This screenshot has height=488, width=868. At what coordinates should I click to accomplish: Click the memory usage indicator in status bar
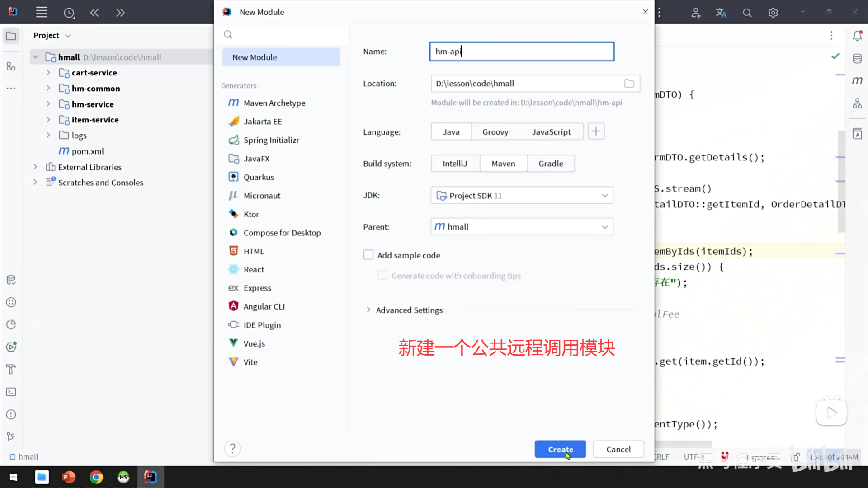point(833,456)
